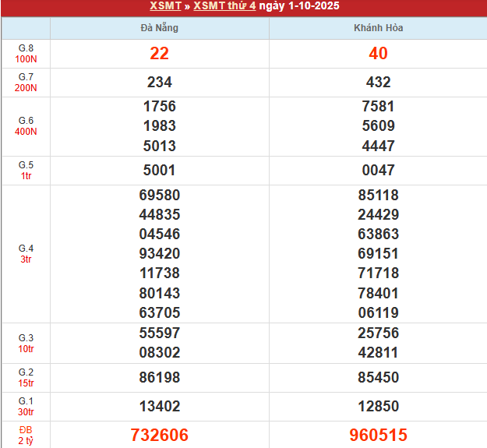Open the XSMT link in header
487x448 pixels.
(x=165, y=6)
